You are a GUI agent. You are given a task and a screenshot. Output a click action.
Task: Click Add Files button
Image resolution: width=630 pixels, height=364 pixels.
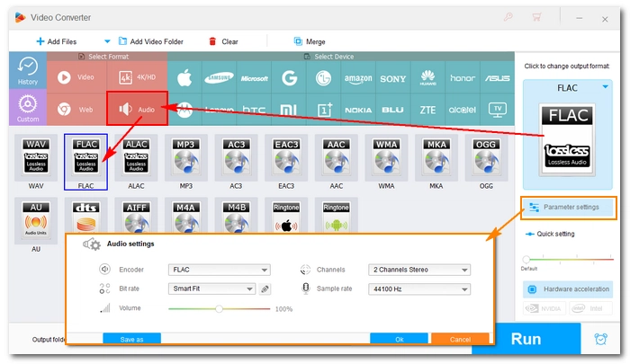click(56, 41)
